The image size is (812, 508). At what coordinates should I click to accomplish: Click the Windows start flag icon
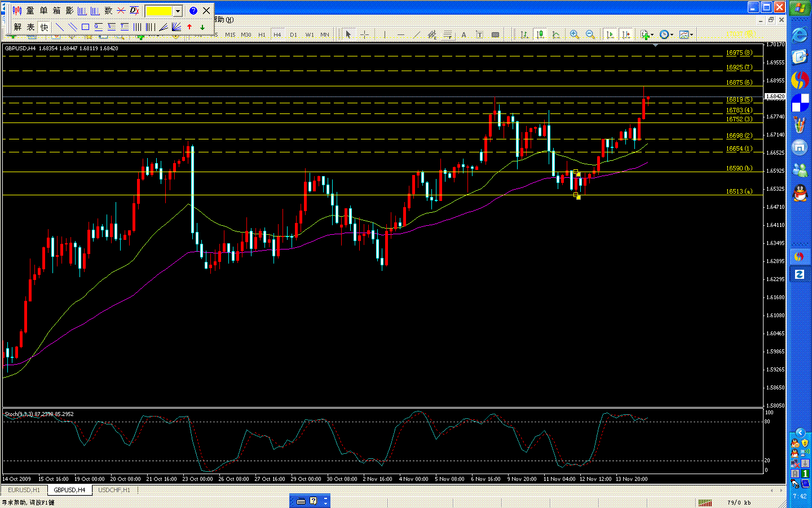[799, 9]
